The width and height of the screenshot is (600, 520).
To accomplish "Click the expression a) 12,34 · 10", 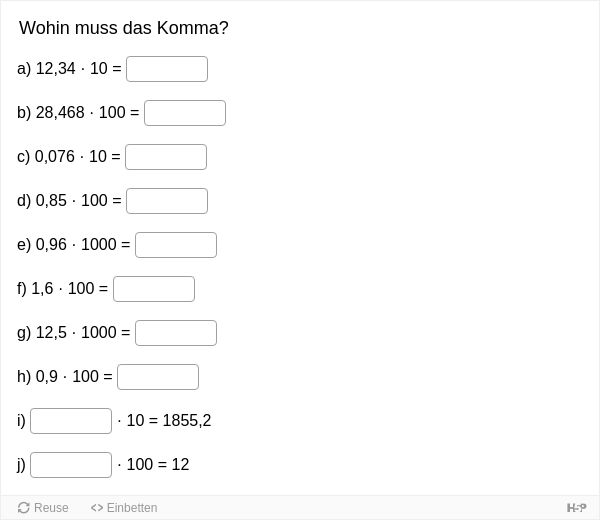I will pos(62,69).
